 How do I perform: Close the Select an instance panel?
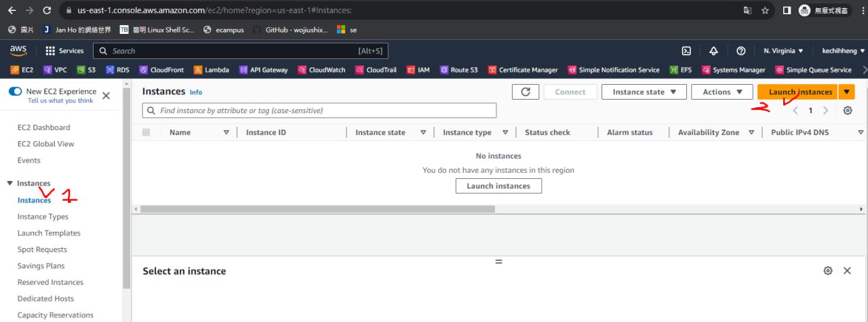[847, 270]
